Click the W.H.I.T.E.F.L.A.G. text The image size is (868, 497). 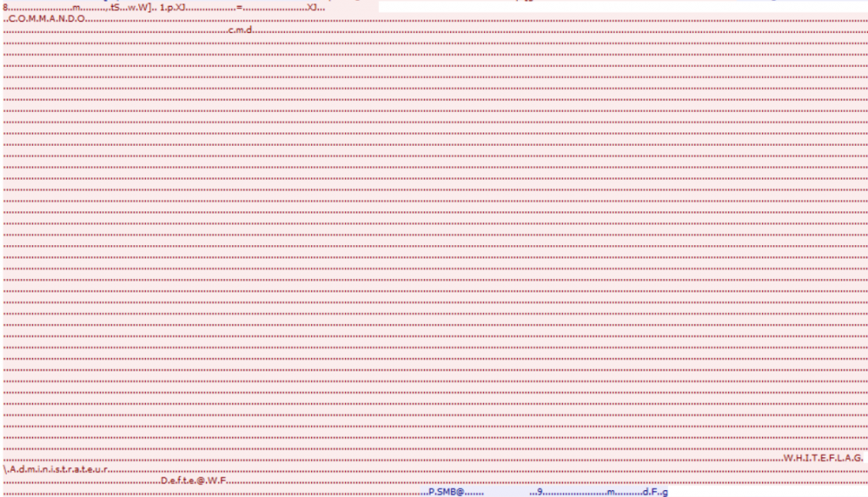pyautogui.click(x=823, y=458)
